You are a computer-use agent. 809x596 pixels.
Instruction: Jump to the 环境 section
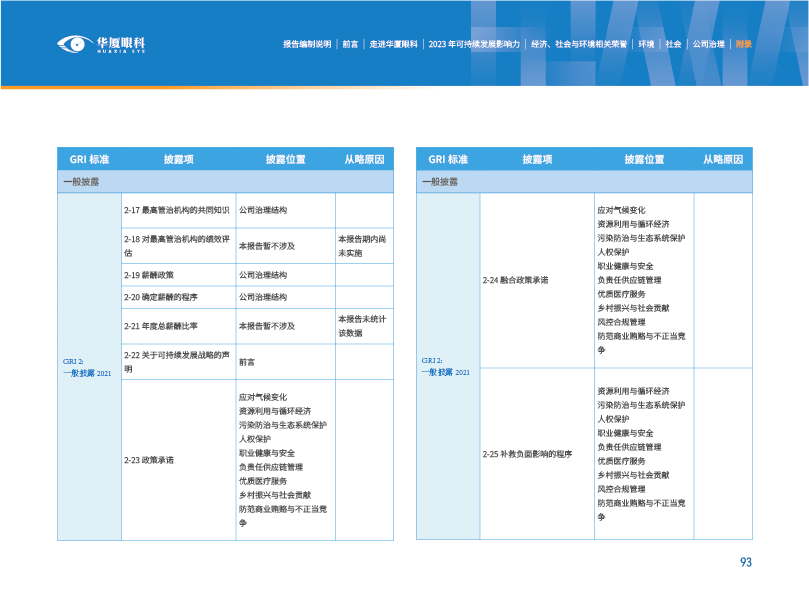pos(646,44)
